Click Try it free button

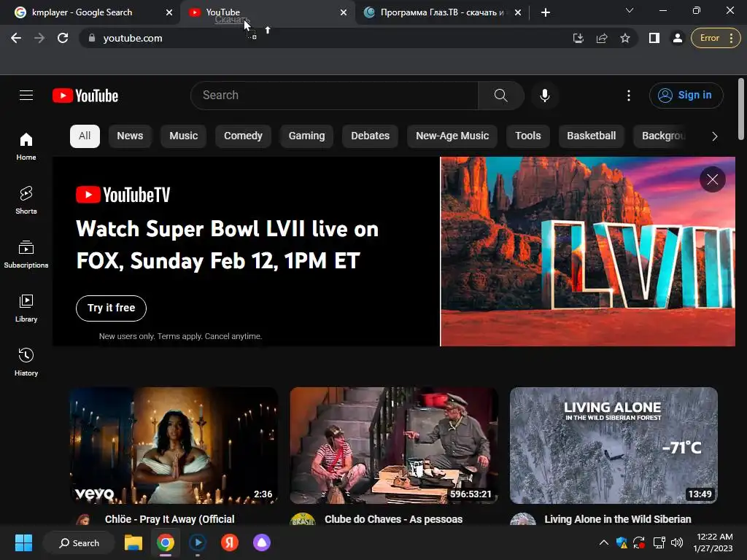(x=111, y=308)
